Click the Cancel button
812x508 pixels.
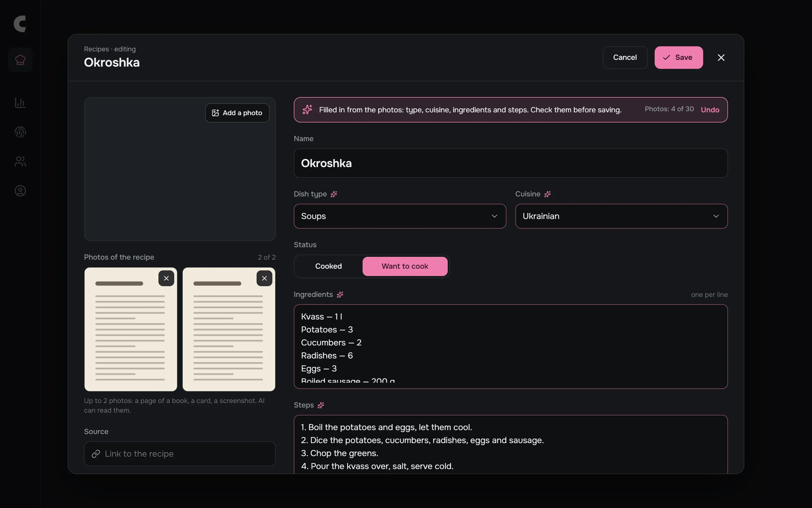point(625,58)
